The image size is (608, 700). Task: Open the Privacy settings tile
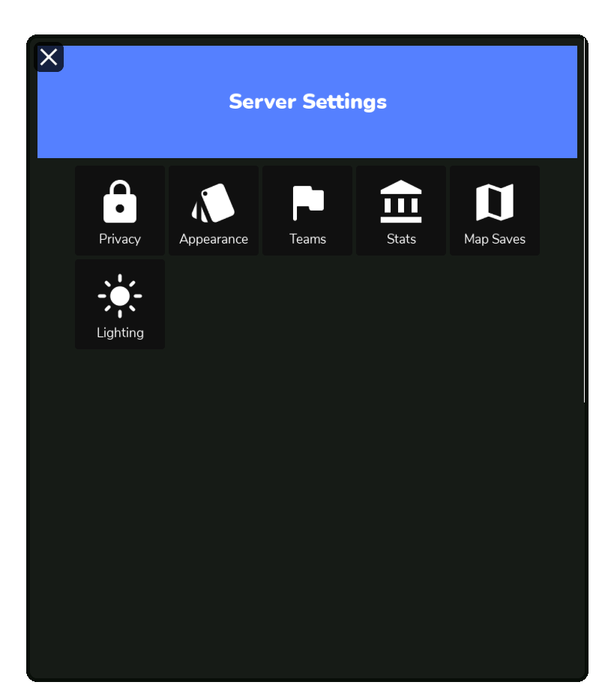[x=120, y=211]
